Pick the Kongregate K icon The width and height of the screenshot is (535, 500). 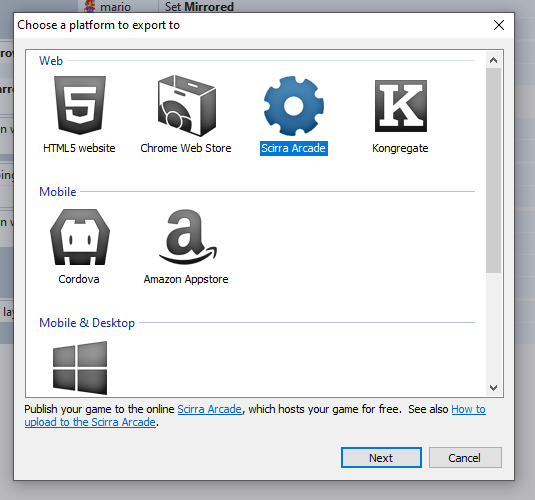[x=401, y=106]
